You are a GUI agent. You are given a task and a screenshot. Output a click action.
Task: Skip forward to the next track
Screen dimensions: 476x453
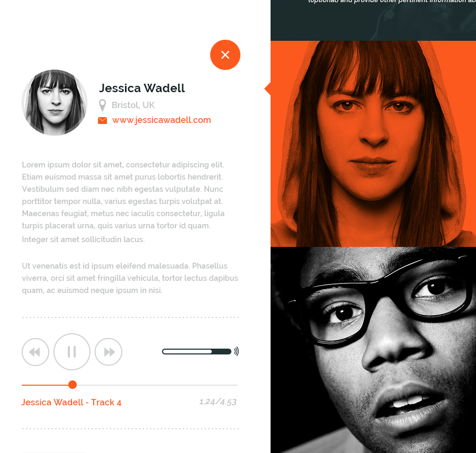(109, 352)
